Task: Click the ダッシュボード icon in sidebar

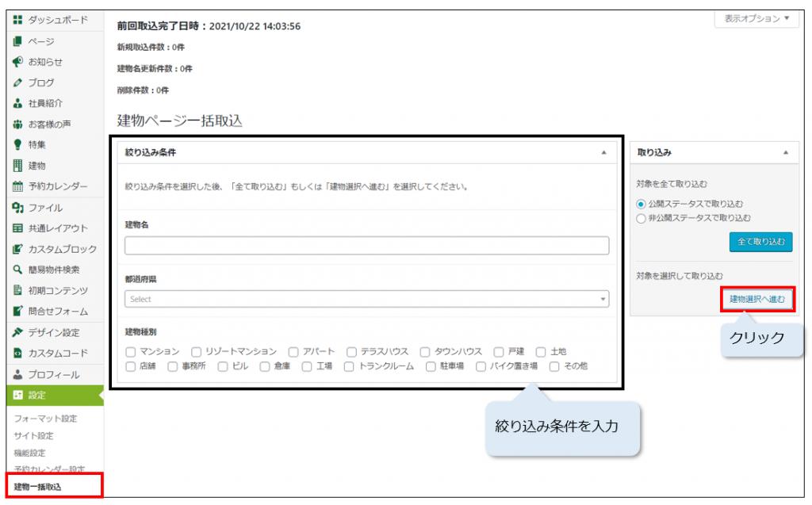Action: [17, 20]
